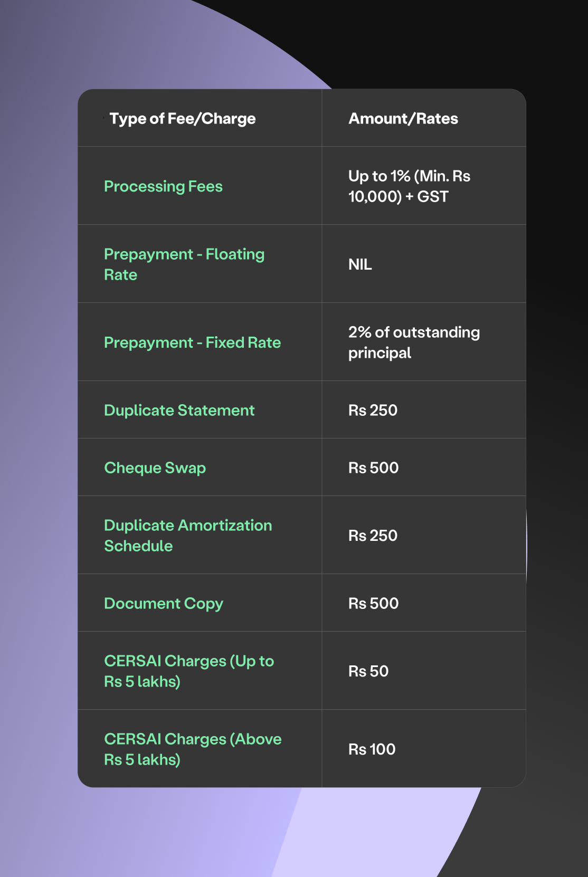Click the 'NIL' amount cell
This screenshot has width=588, height=877.
click(x=360, y=264)
